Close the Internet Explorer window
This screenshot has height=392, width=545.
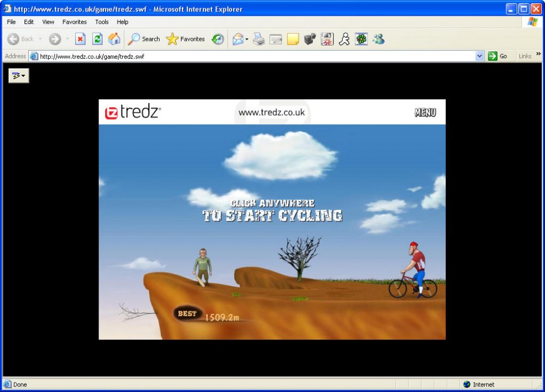[536, 9]
